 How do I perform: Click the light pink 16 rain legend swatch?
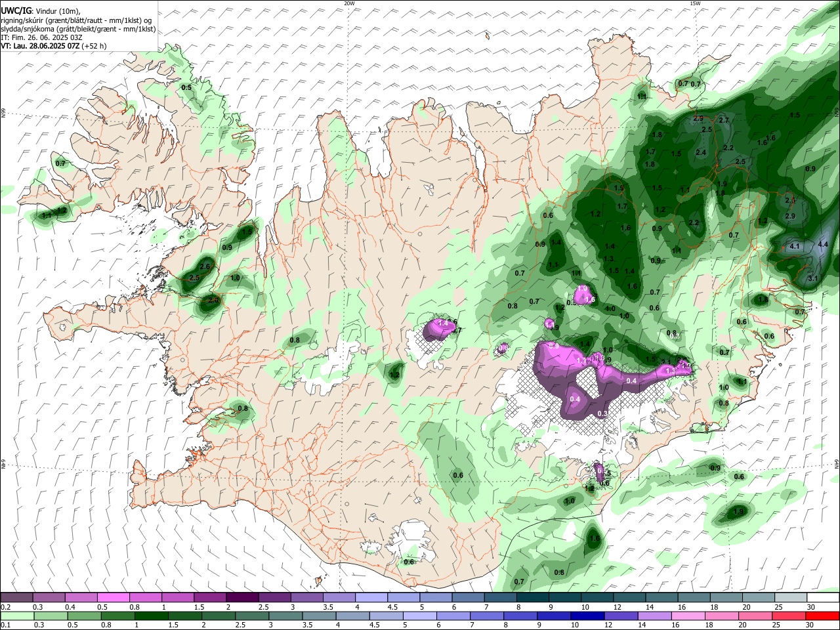click(x=688, y=616)
